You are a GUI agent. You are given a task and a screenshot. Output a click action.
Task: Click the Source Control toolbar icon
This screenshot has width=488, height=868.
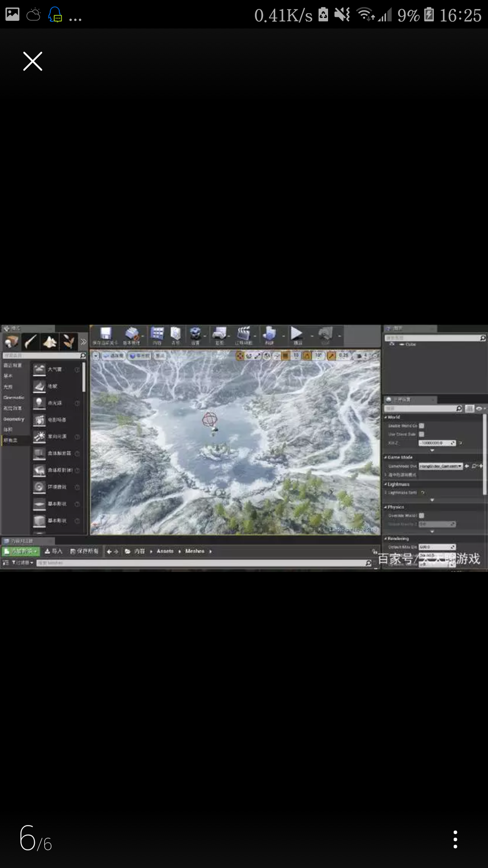point(132,335)
